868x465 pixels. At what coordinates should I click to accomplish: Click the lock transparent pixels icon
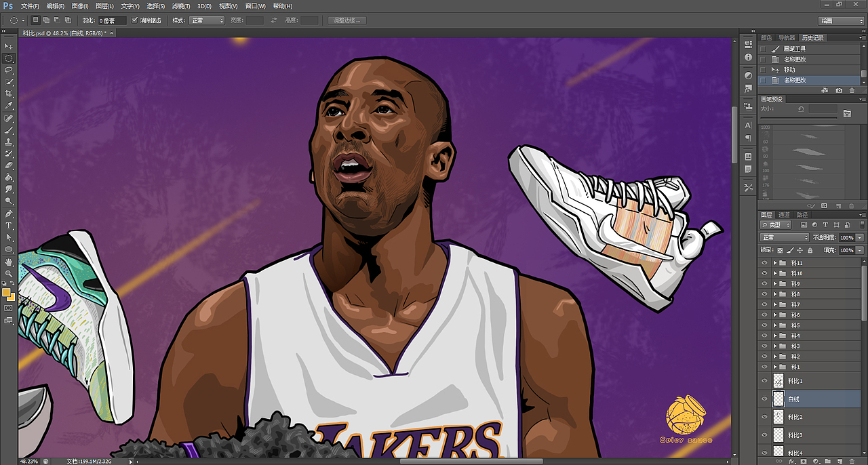coord(780,250)
